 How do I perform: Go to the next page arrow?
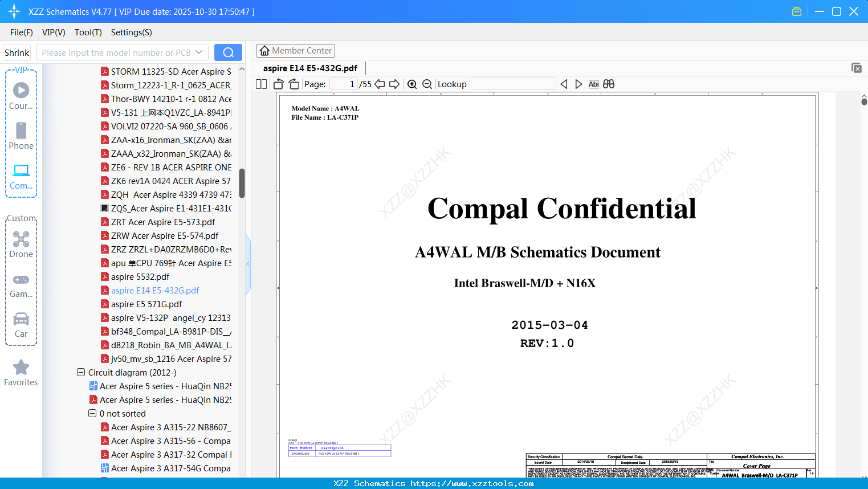(x=394, y=84)
